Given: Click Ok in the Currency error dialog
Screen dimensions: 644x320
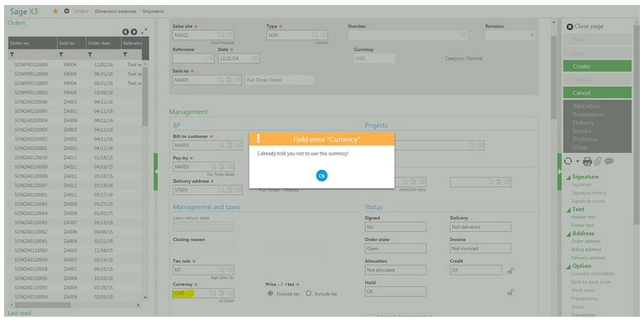Looking at the screenshot, I should 322,175.
